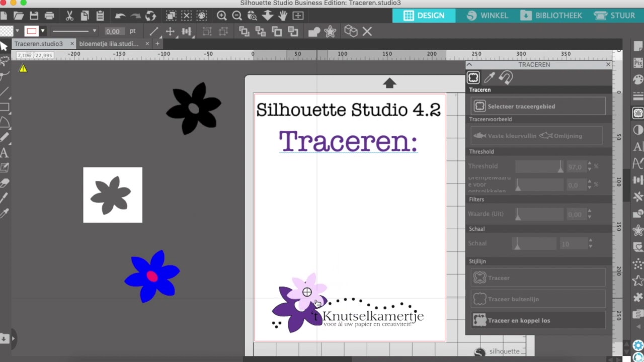Click the star favorite icon in top toolbar
The height and width of the screenshot is (362, 644).
tap(330, 32)
